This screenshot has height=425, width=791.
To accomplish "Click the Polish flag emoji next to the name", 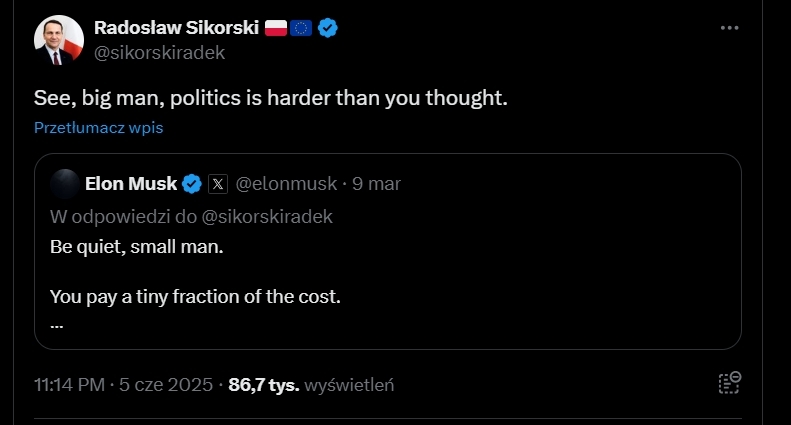I will pyautogui.click(x=275, y=28).
